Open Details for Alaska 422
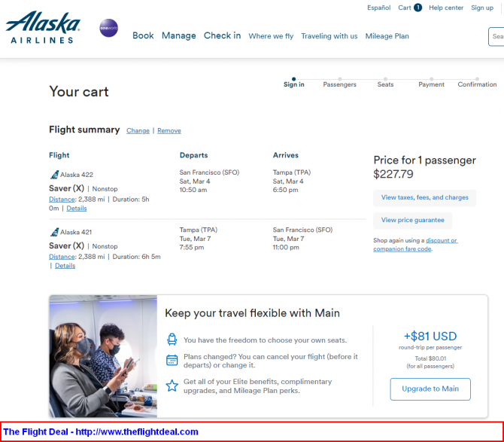Image resolution: width=504 pixels, height=442 pixels. [77, 208]
